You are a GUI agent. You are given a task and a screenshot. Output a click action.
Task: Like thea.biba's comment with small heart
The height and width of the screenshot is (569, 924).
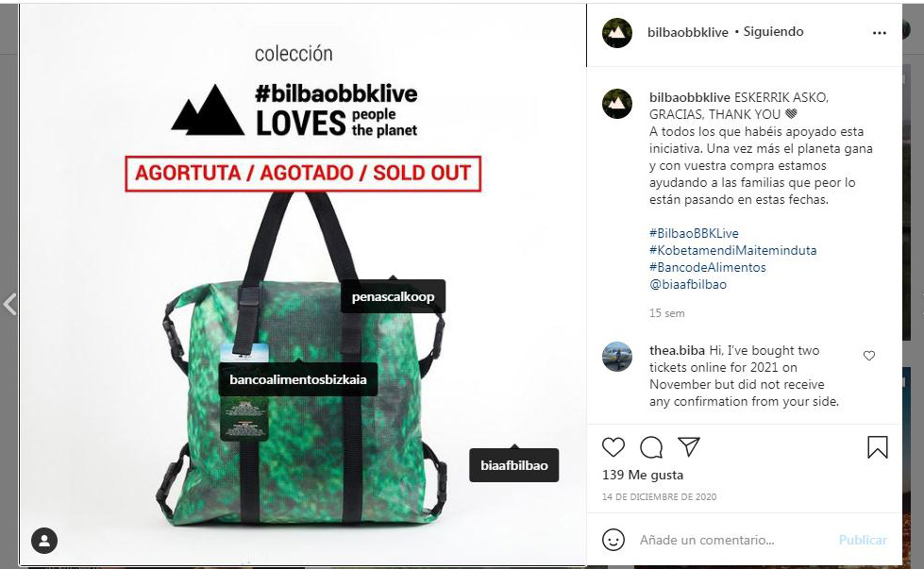click(869, 355)
